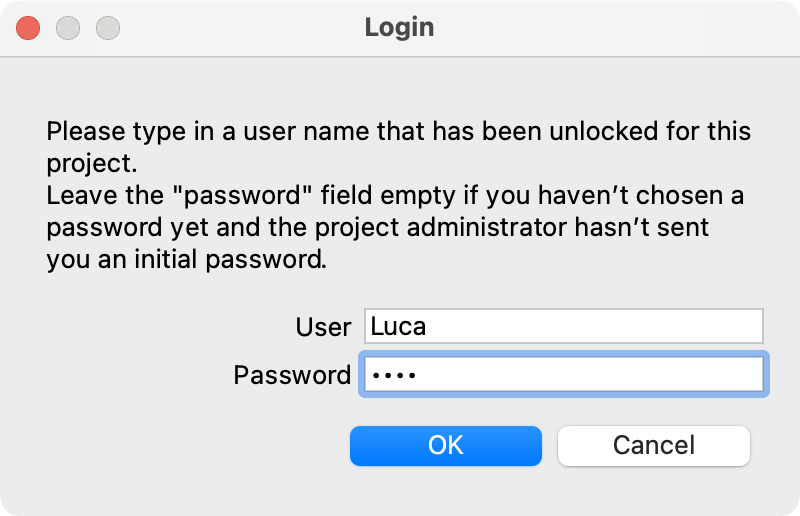The width and height of the screenshot is (800, 516).
Task: Click the masked dots in Password field
Action: click(x=393, y=376)
